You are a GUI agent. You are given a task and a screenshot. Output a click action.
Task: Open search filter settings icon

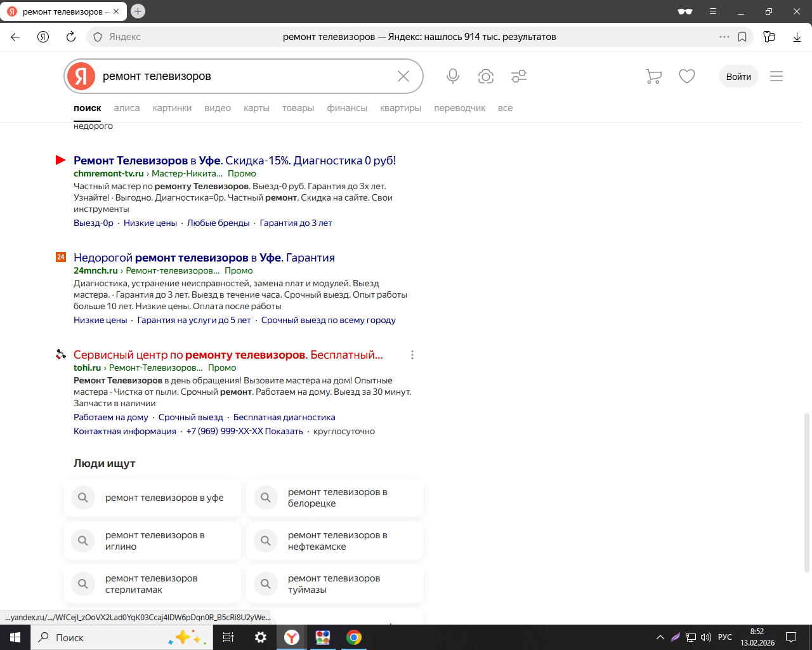[519, 76]
